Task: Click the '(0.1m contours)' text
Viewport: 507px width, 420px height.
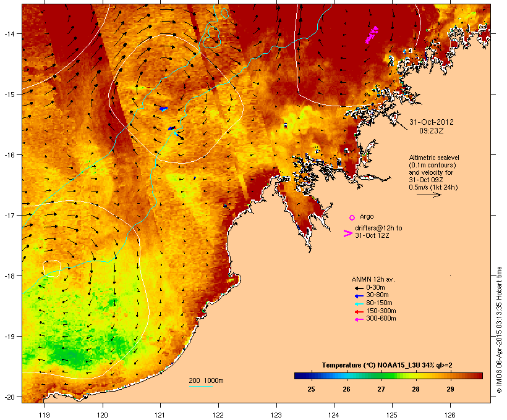Action: click(432, 165)
